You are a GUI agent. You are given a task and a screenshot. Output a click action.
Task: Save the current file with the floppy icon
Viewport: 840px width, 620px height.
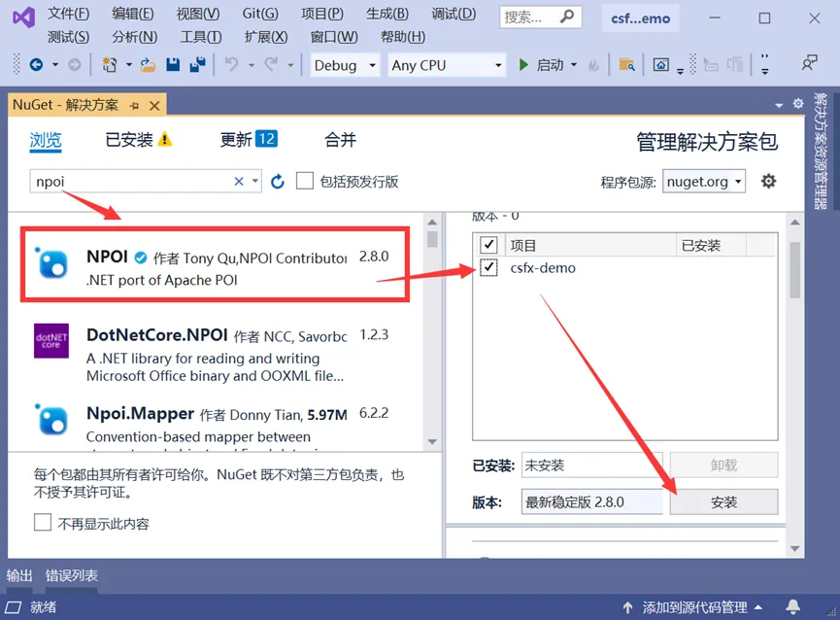click(x=173, y=65)
